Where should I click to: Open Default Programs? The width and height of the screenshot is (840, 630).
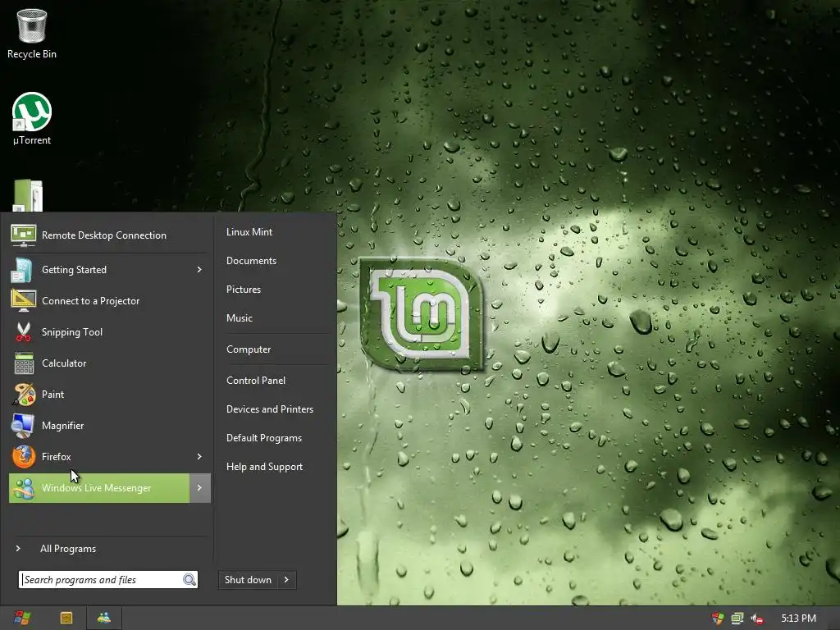coord(264,438)
